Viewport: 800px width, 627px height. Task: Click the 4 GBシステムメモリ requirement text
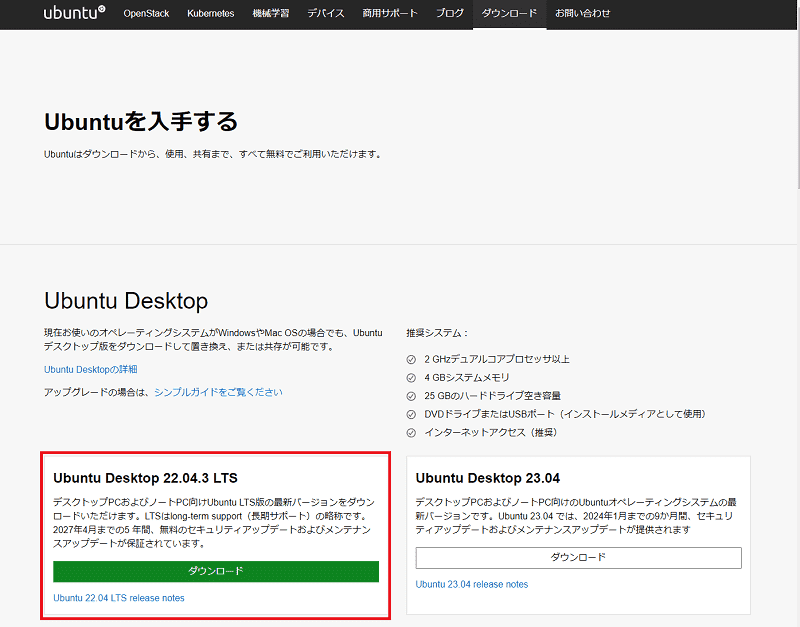[467, 378]
